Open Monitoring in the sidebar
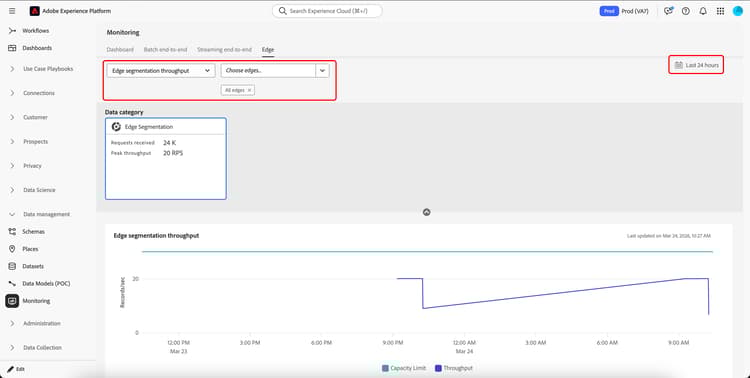 [36, 301]
